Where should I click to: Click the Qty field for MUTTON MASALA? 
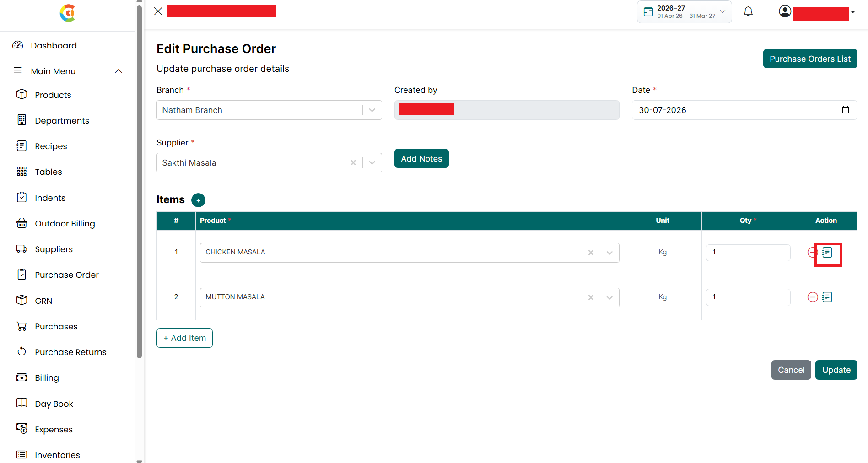[748, 297]
